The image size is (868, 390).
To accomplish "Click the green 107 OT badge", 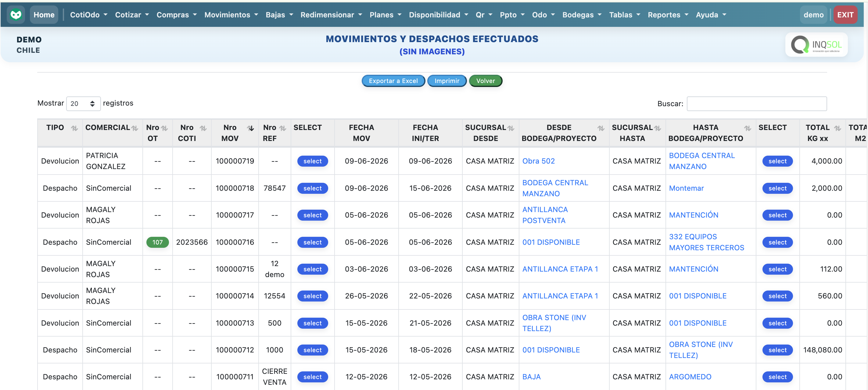I will pyautogui.click(x=157, y=242).
